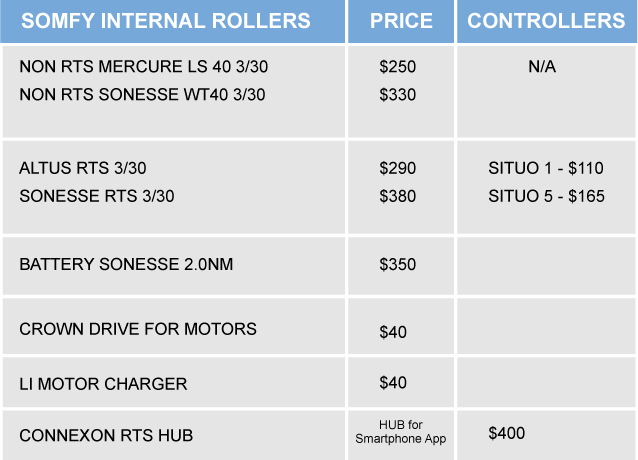Select the $400 hub price
Viewport: 638px width, 460px height.
tap(506, 433)
